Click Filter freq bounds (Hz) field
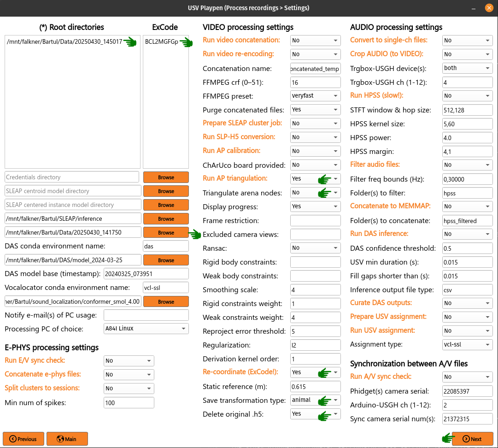Screen dimensions: 498x448 coord(467,179)
